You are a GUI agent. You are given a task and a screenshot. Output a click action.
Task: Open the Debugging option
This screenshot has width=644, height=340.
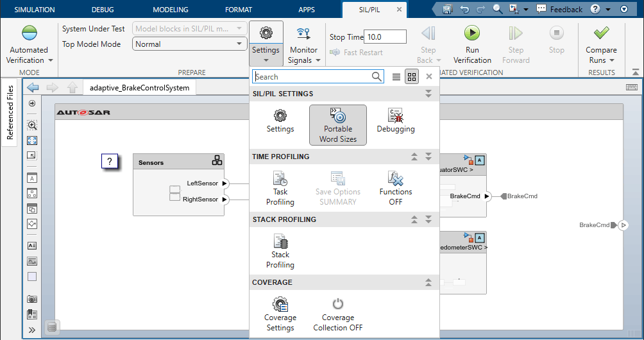(396, 121)
